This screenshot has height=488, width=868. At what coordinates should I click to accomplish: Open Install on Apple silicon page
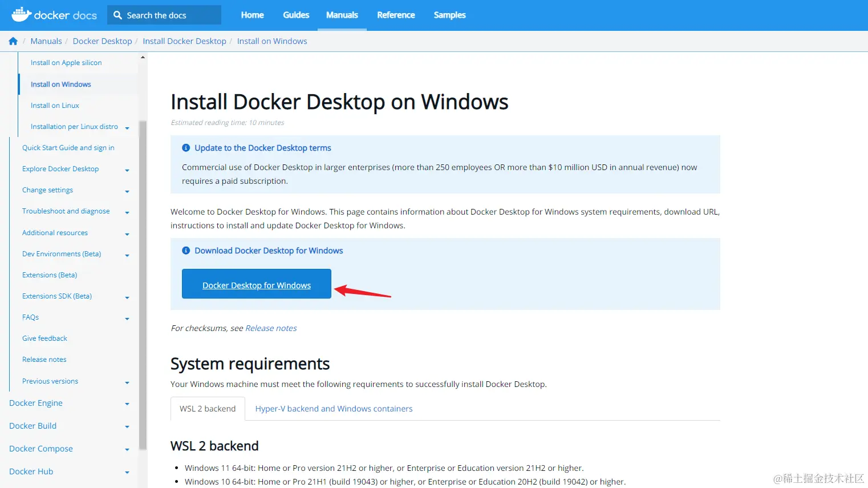pyautogui.click(x=66, y=63)
